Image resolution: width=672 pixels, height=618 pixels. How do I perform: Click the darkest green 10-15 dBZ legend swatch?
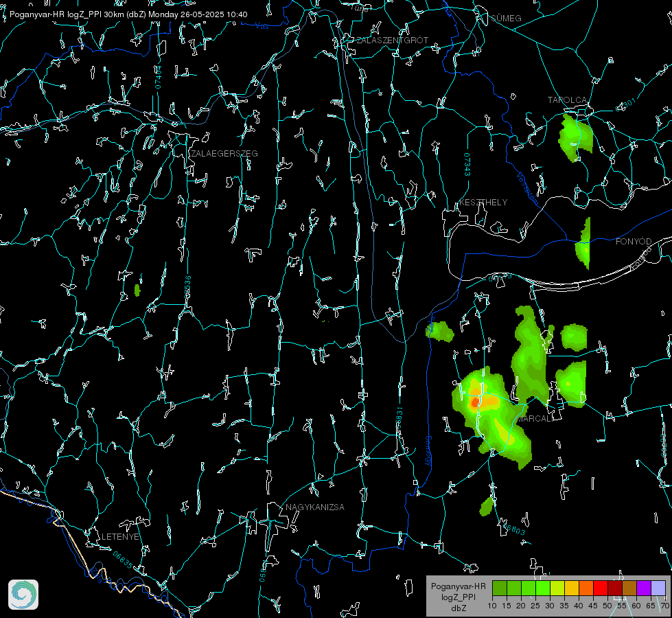[x=500, y=588]
